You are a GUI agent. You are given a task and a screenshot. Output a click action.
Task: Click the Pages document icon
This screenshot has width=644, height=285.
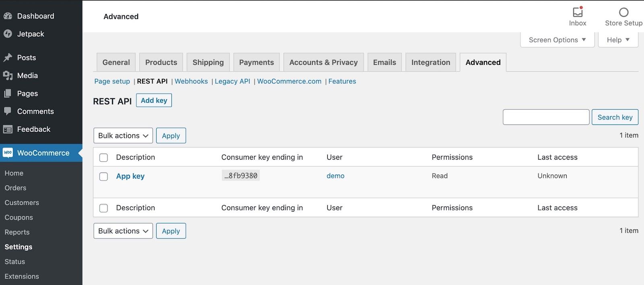pos(8,94)
